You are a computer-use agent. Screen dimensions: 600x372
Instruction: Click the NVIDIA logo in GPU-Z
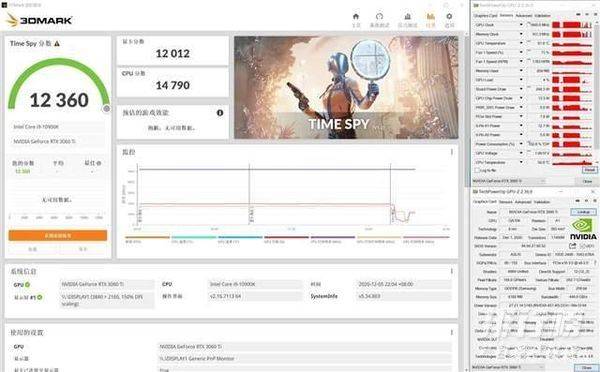(583, 229)
